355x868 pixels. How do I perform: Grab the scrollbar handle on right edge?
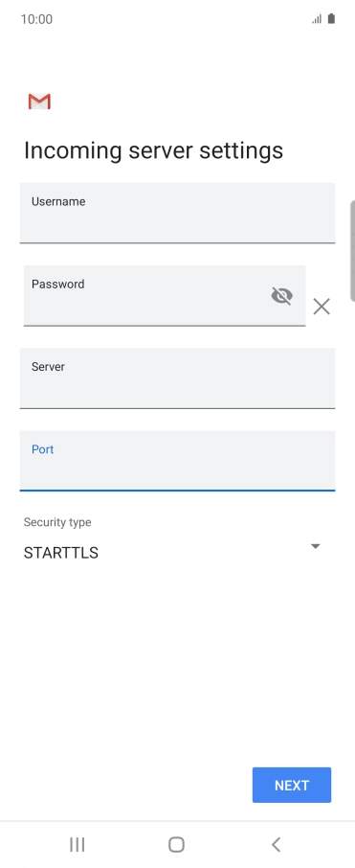(x=352, y=251)
